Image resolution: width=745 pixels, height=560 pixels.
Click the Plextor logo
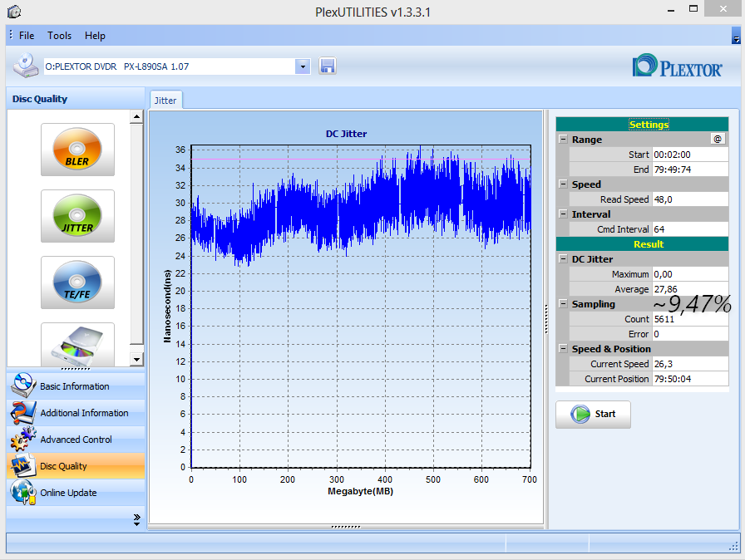[x=678, y=66]
